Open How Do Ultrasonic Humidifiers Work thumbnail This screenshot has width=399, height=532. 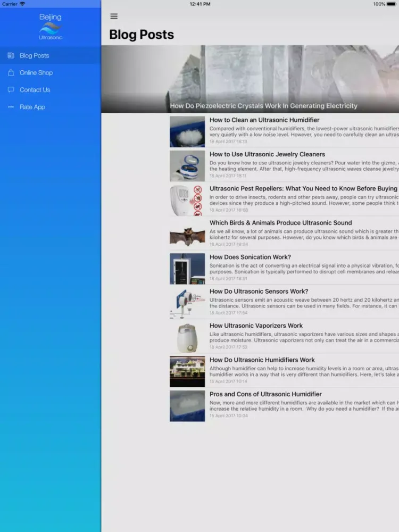(x=187, y=371)
